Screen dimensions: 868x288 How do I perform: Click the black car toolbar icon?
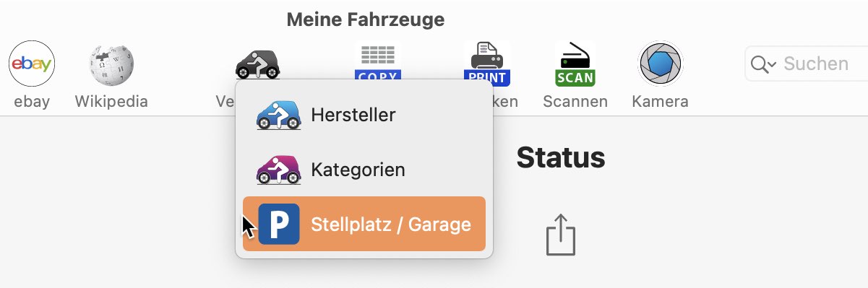tap(257, 64)
